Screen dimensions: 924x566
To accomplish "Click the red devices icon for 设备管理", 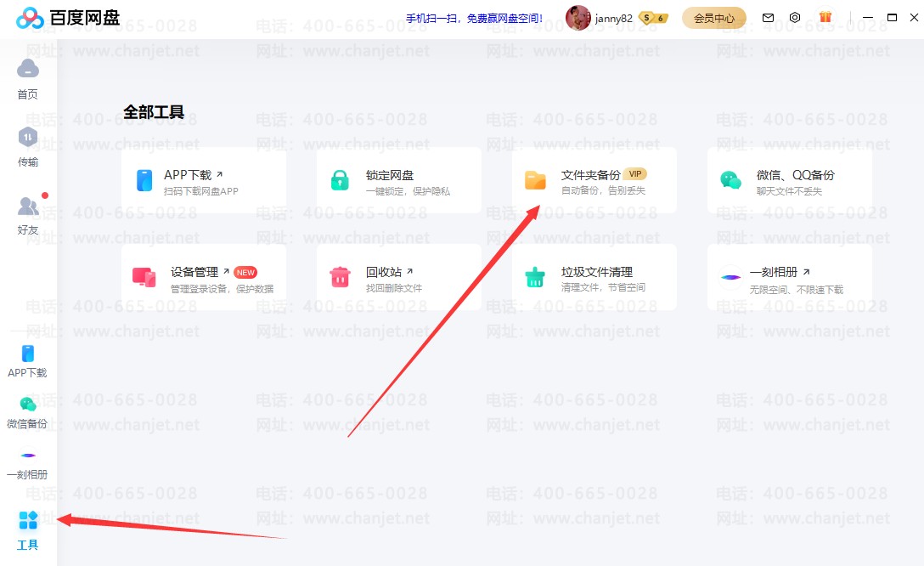I will 144,277.
